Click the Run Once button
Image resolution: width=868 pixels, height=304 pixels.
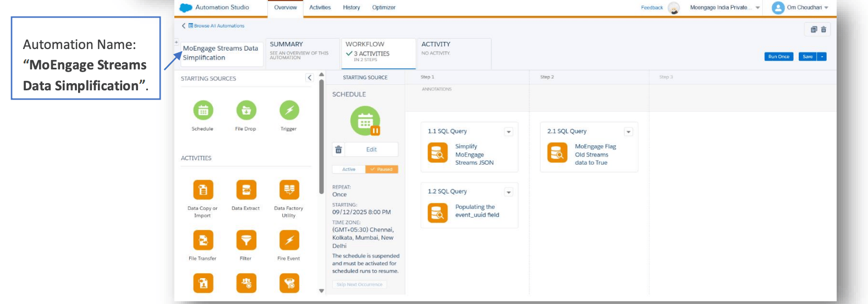(779, 57)
